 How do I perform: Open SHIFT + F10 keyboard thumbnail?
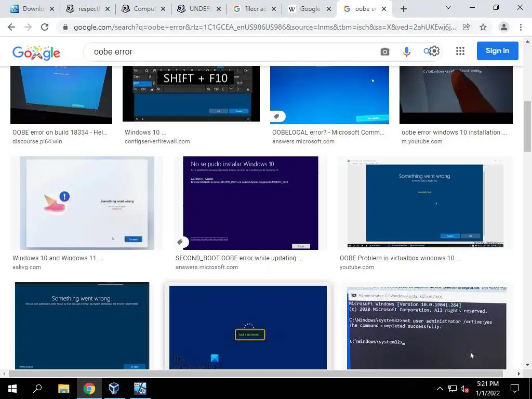coord(191,94)
